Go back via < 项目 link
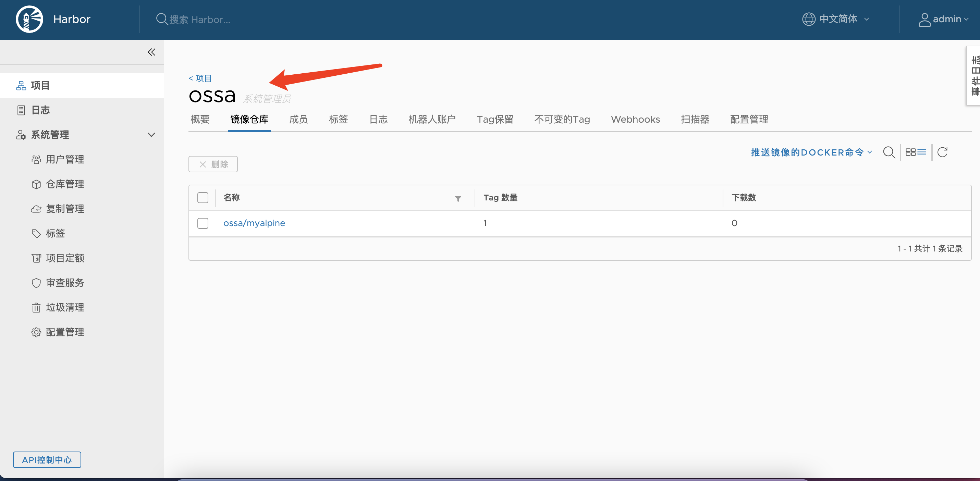 tap(200, 78)
